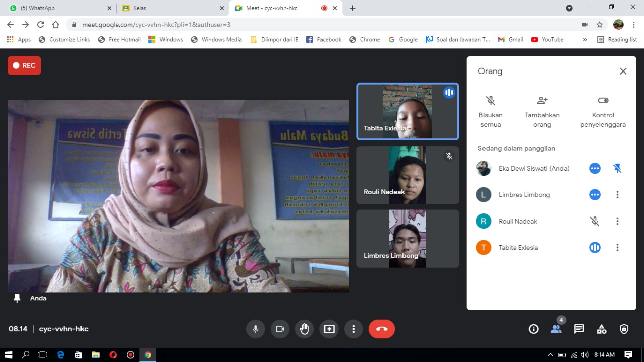Image resolution: width=644 pixels, height=362 pixels.
Task: Open the in-call chat panel
Action: 579,329
